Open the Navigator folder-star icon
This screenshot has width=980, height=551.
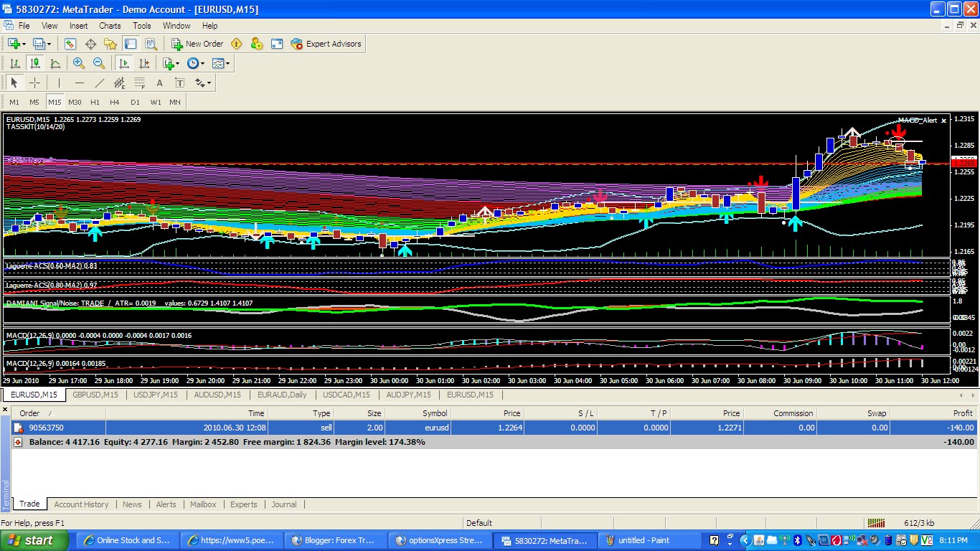(110, 44)
